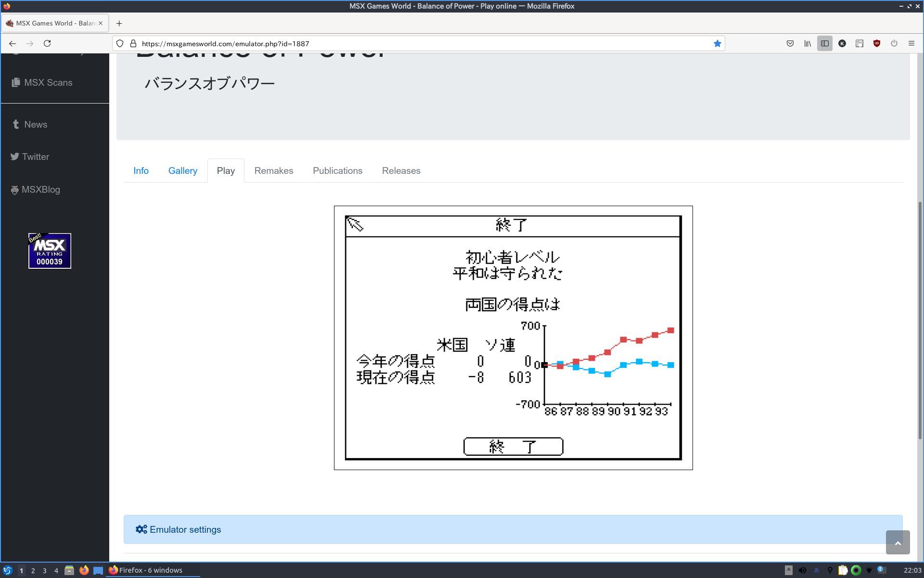Click the site security padlock icon
This screenshot has width=924, height=578.
[x=133, y=43]
